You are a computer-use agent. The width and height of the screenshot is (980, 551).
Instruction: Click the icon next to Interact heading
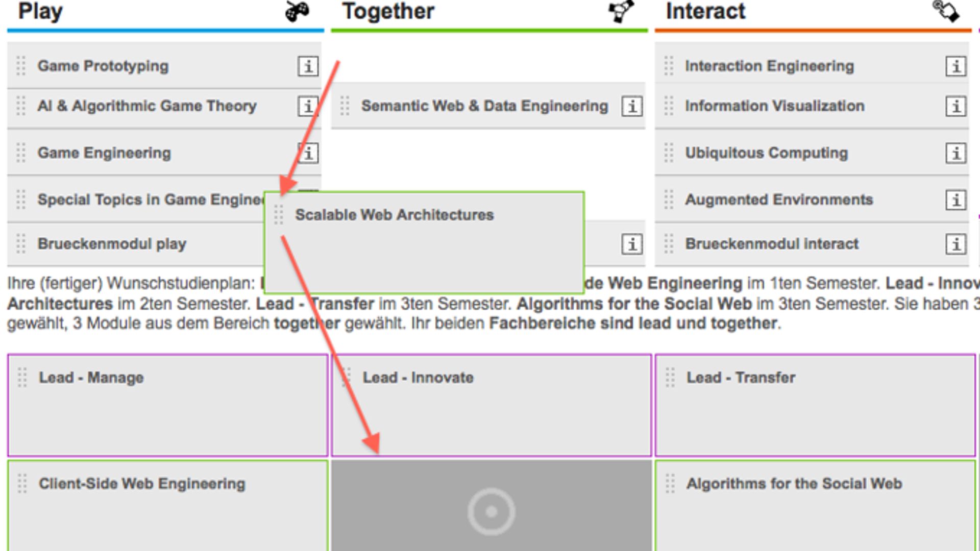pos(946,11)
